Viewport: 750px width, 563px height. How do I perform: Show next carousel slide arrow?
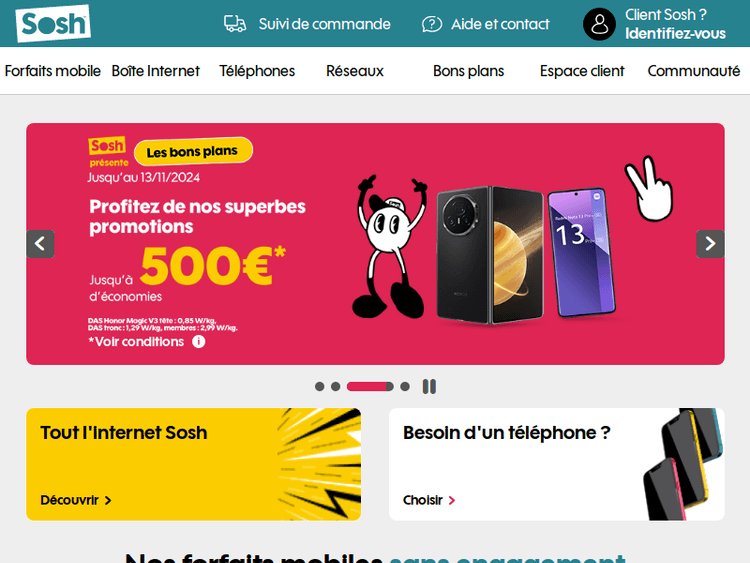(x=710, y=244)
